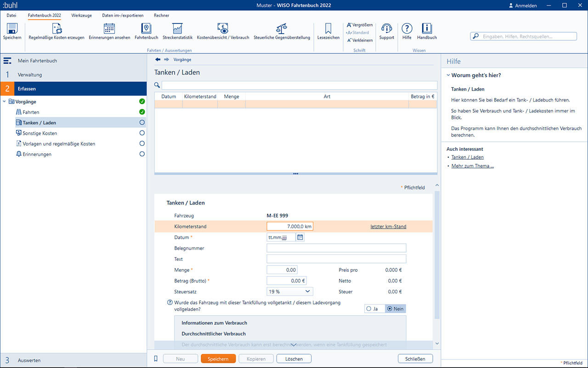Select Vorlagen und regelmäßige Kosten
Screen dimensions: 588x368
(x=59, y=144)
